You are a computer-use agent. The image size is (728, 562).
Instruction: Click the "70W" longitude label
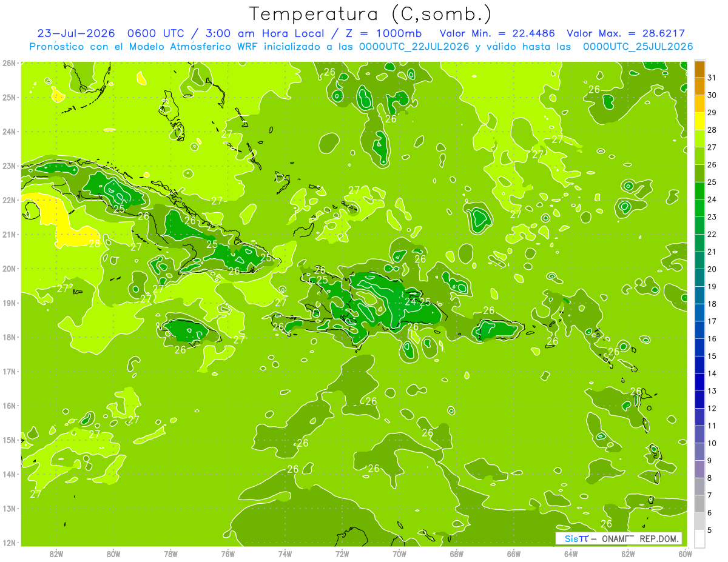pyautogui.click(x=399, y=554)
